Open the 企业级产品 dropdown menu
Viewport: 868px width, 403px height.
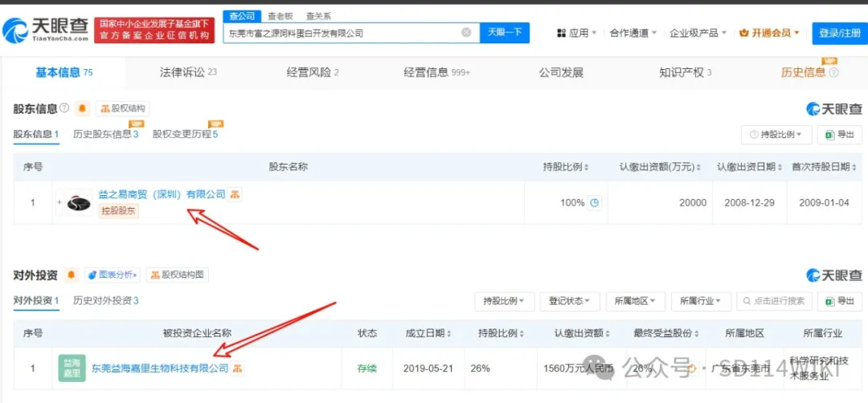[698, 33]
